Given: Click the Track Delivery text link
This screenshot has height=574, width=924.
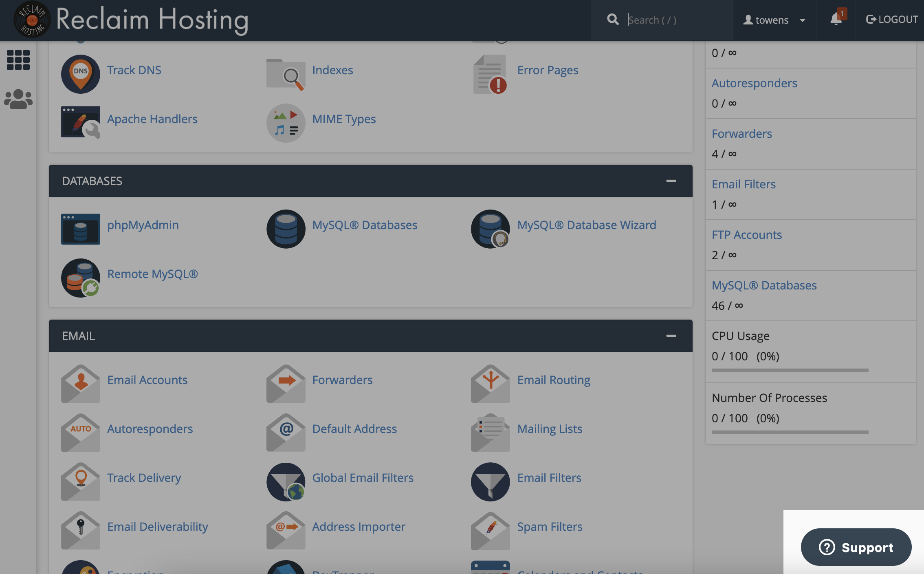Looking at the screenshot, I should [x=144, y=478].
